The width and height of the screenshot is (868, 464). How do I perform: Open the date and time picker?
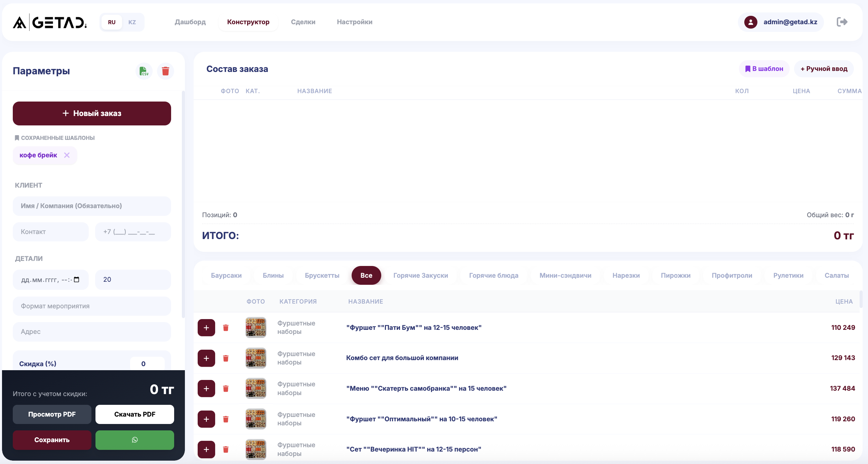[77, 280]
